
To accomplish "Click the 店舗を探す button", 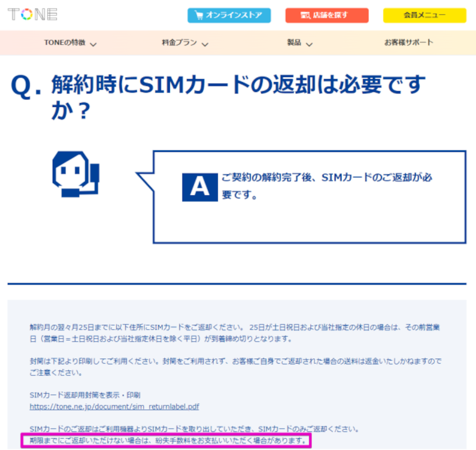I will [327, 15].
